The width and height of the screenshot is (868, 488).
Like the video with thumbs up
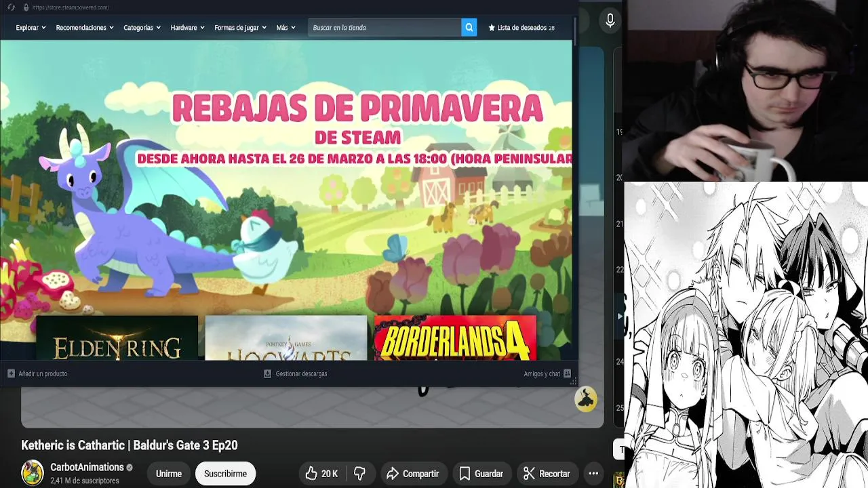(x=311, y=474)
